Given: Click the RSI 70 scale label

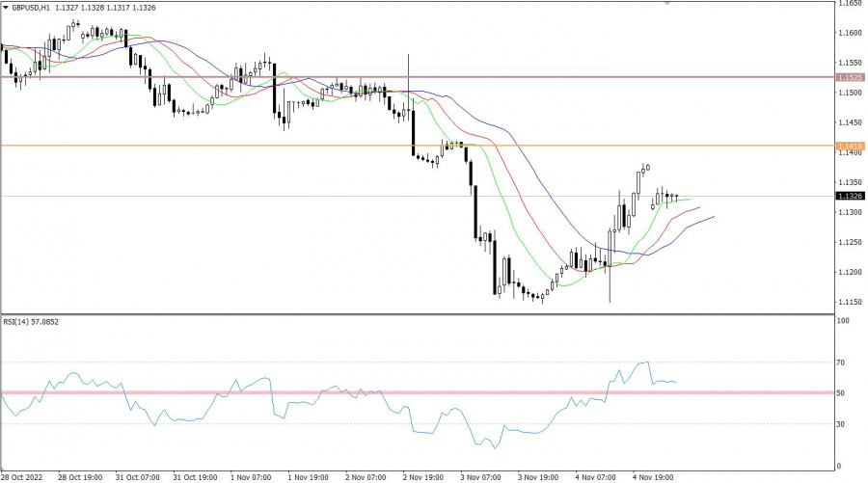Looking at the screenshot, I should click(842, 362).
